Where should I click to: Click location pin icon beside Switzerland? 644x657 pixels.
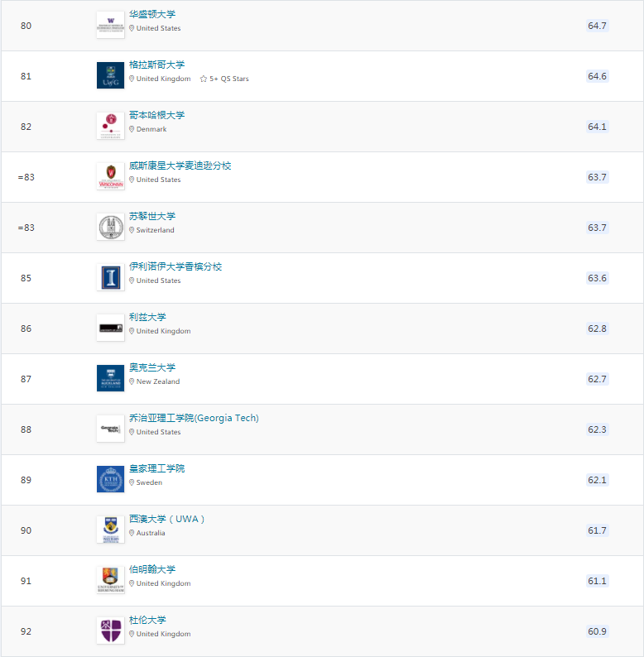point(132,230)
